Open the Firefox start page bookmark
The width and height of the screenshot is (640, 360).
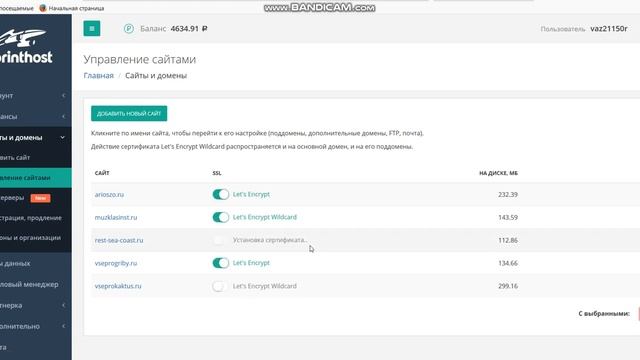tap(71, 8)
